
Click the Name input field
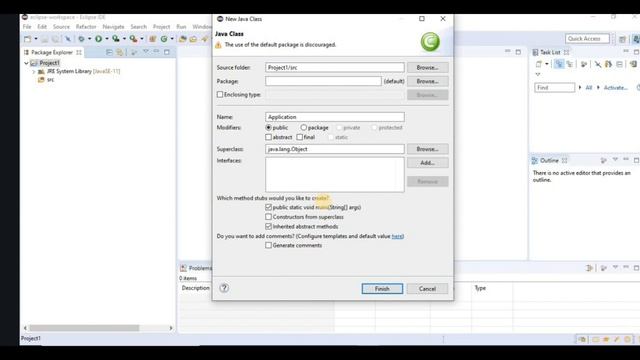coord(335,117)
